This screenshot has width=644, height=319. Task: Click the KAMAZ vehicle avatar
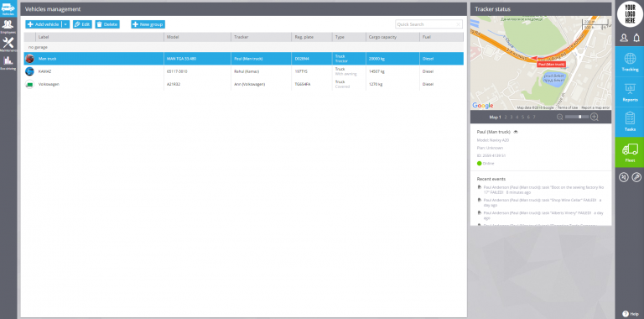29,71
